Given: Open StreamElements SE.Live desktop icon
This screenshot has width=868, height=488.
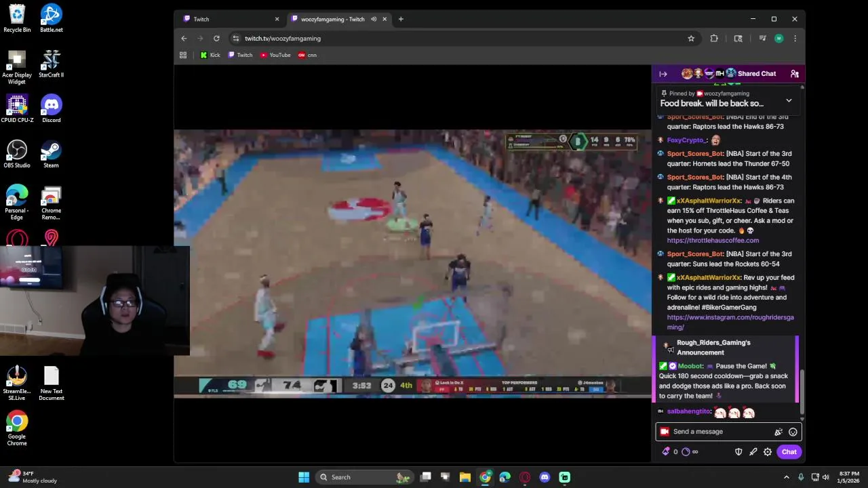Looking at the screenshot, I should (17, 383).
